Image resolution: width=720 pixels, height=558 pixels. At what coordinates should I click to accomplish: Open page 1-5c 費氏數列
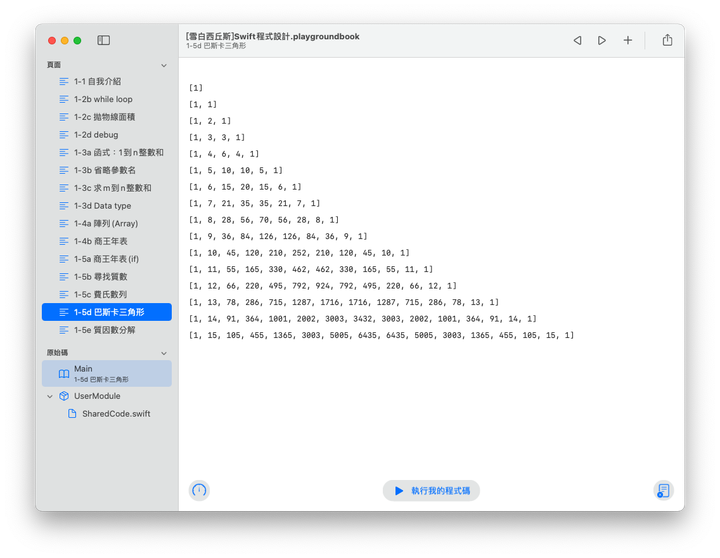click(x=107, y=294)
